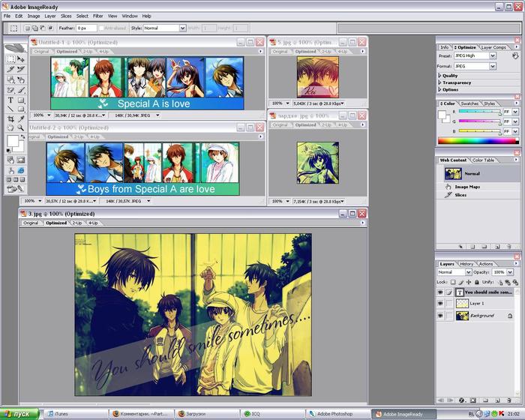Open ICQ from the taskbar
This screenshot has height=420, width=525.
pyautogui.click(x=272, y=414)
